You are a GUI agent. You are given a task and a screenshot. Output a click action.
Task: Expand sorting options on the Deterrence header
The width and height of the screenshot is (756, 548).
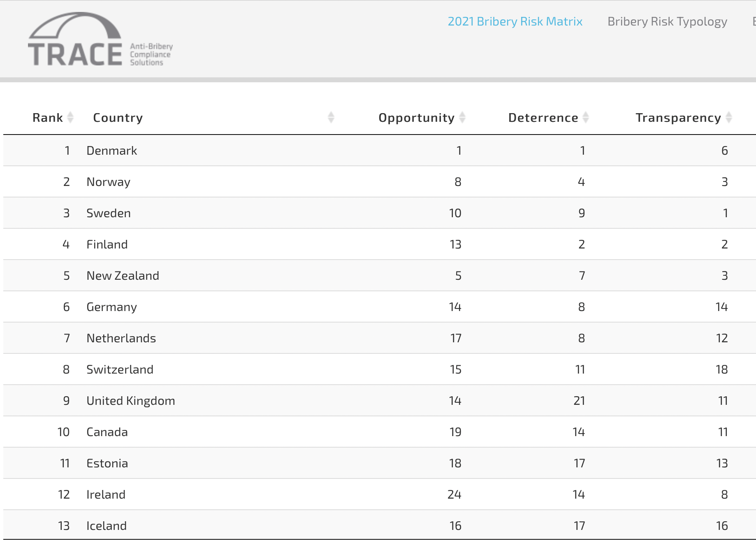(x=586, y=117)
